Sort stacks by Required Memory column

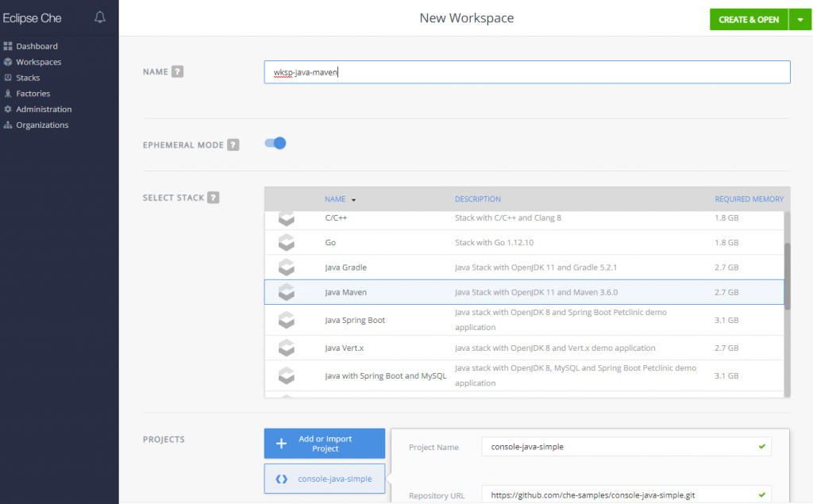pos(749,199)
